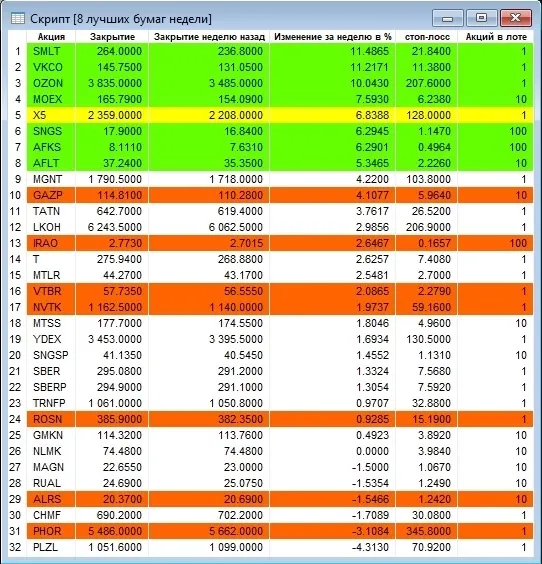Select the SBERP ticker cell

[x=51, y=387]
